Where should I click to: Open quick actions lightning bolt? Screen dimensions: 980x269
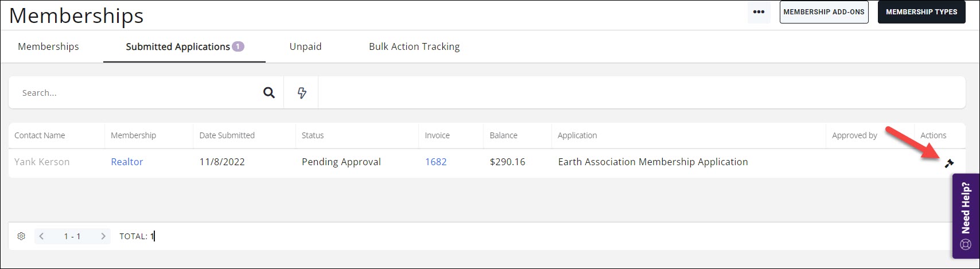302,93
